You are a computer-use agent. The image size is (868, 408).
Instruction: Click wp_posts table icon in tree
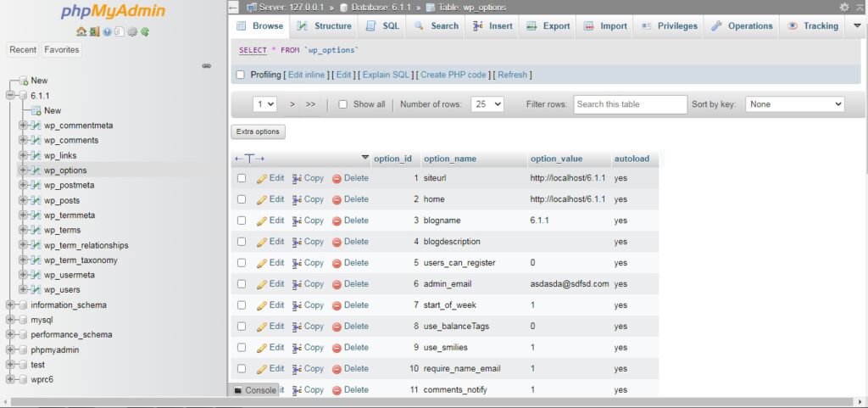point(36,200)
